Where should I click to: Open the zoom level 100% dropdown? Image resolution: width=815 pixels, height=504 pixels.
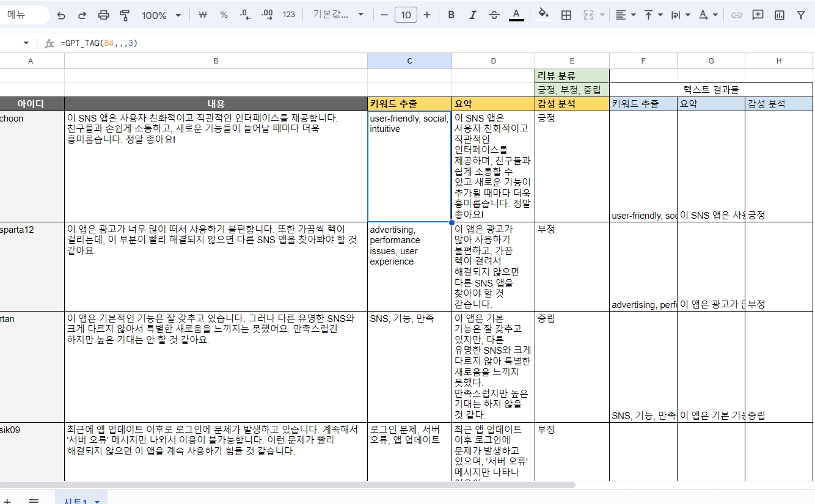tap(161, 15)
